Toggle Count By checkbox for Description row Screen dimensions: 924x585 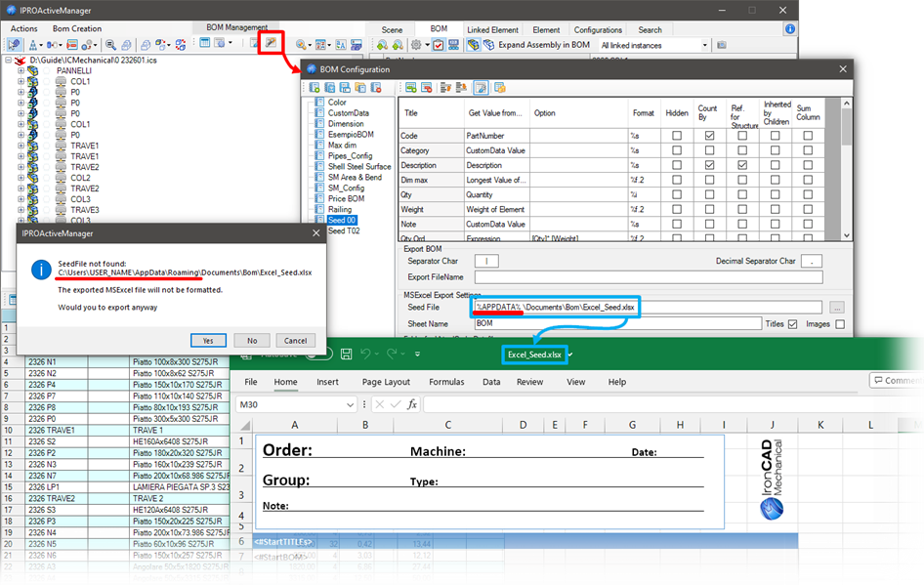(709, 165)
